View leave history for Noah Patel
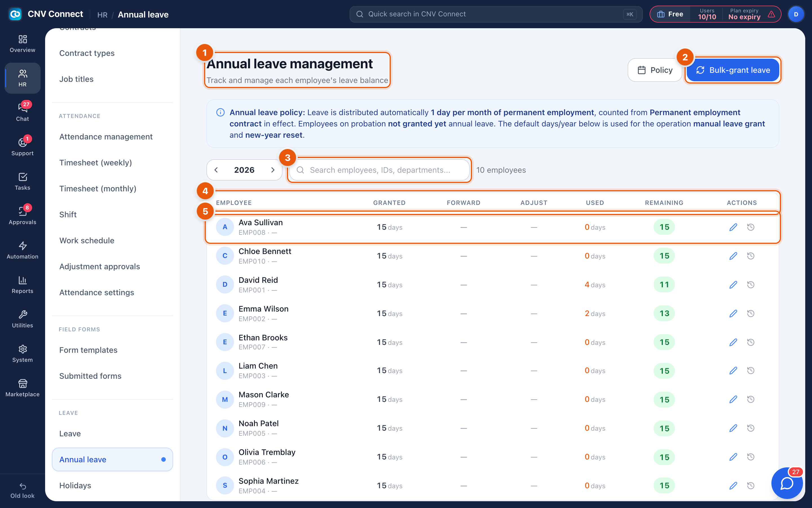 751,428
